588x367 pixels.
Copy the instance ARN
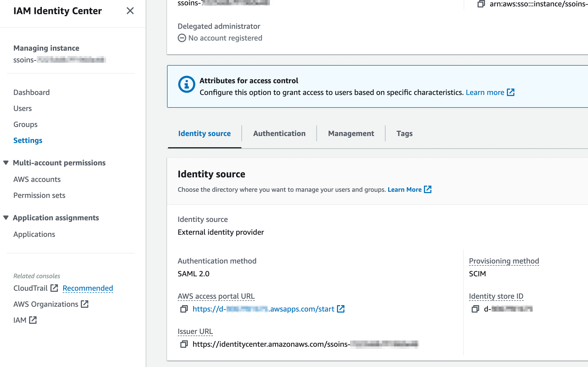point(481,4)
